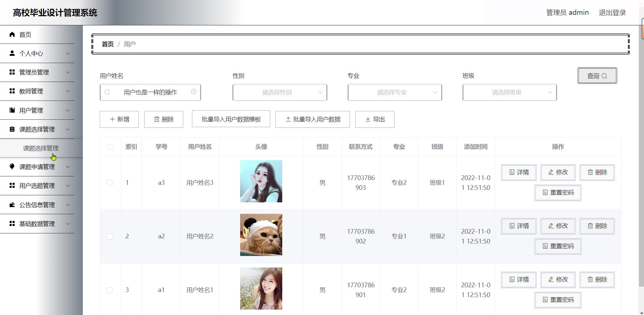Open the 请选择性别 dropdown
Screen dimensions: 644x315
[280, 92]
